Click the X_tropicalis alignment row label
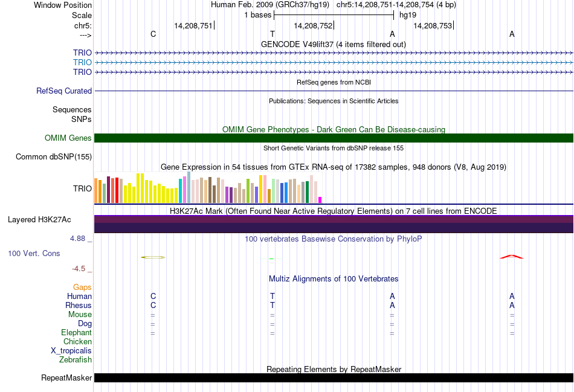The height and width of the screenshot is (392, 574). (71, 351)
